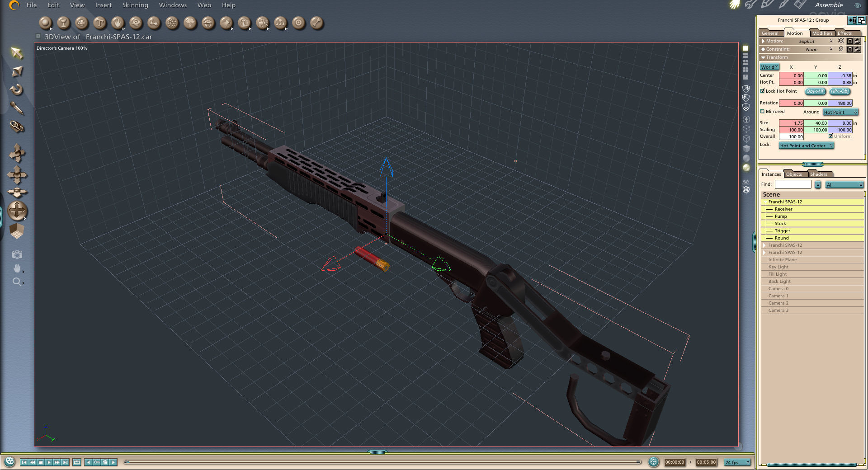Open the 24 fps frame rate dropdown
This screenshot has width=868, height=470.
737,462
